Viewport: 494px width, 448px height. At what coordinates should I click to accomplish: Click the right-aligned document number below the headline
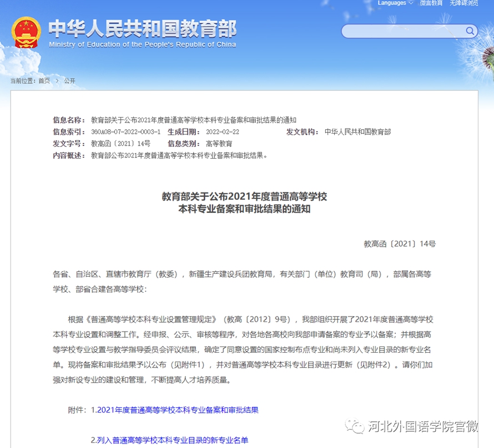pyautogui.click(x=400, y=243)
